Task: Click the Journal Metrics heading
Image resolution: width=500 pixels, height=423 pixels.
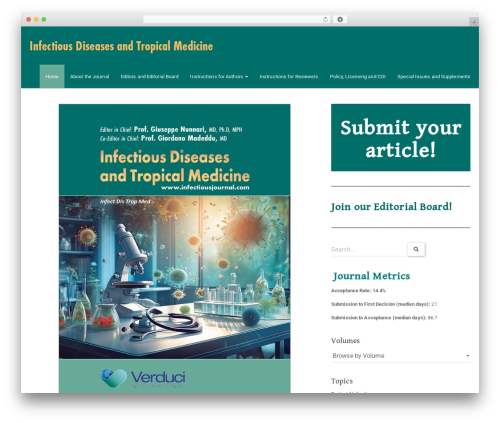Action: pyautogui.click(x=371, y=276)
